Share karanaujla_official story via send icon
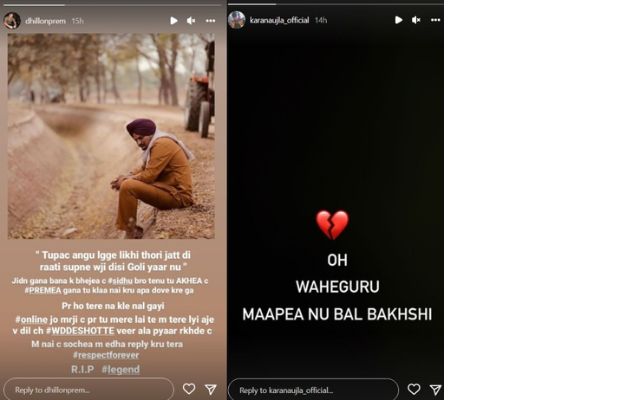This screenshot has width=640, height=400. (436, 389)
